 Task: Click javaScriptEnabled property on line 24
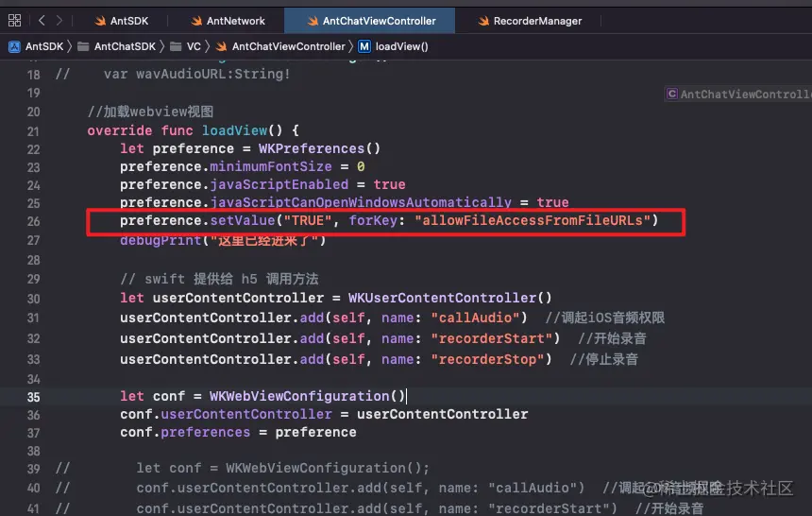point(279,184)
